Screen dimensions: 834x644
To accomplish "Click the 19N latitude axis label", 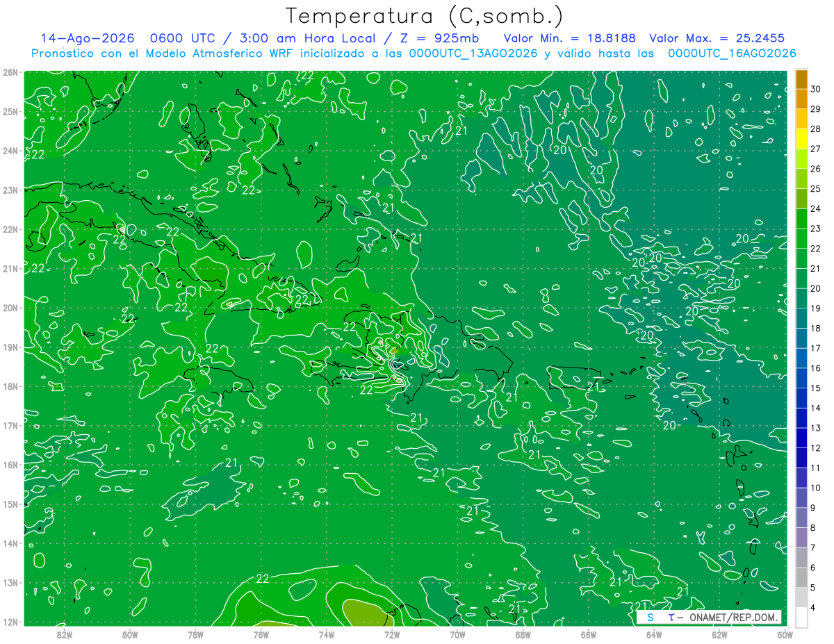I will pyautogui.click(x=10, y=347).
